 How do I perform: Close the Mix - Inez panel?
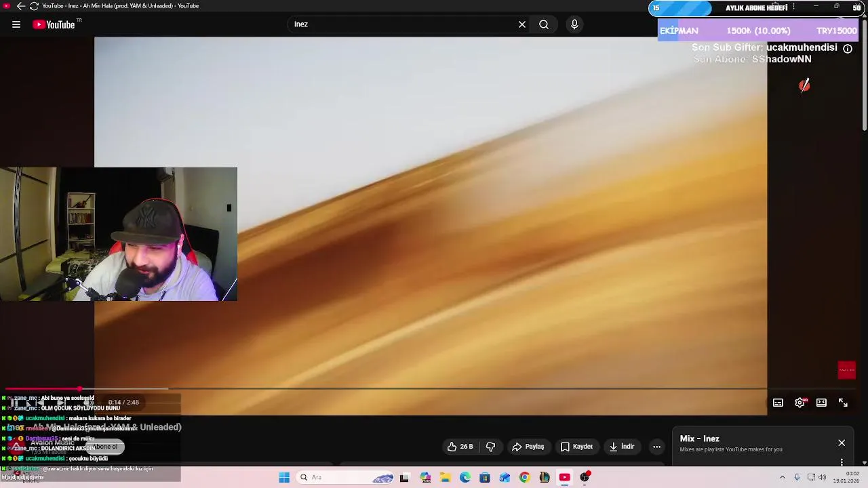click(842, 443)
